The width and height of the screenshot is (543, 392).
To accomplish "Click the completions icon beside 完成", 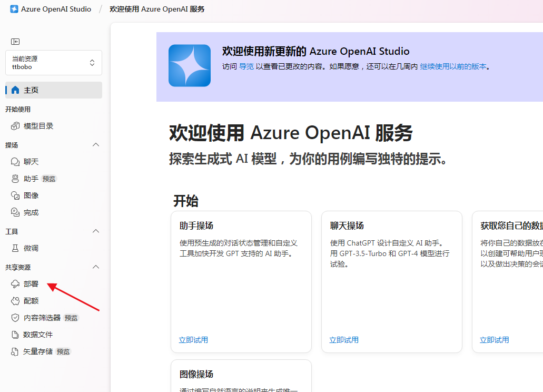I will click(15, 212).
